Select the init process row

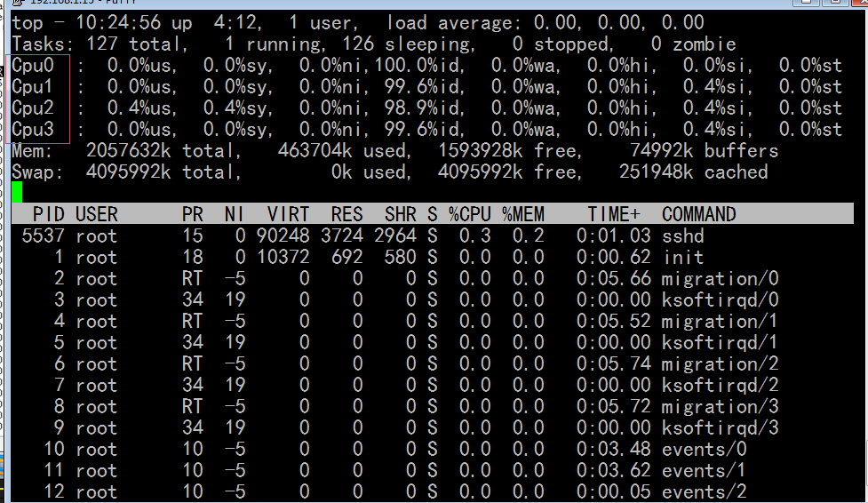pos(433,257)
